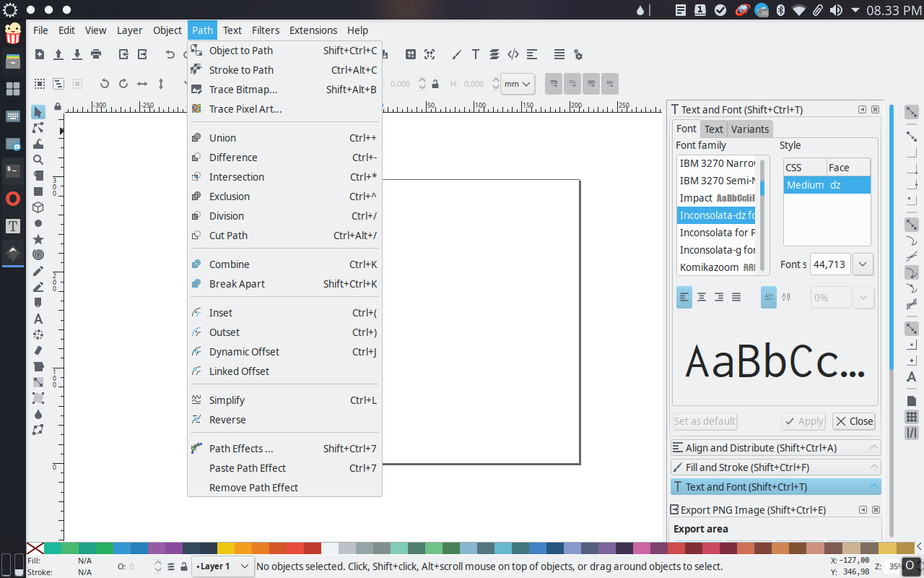The image size is (924, 578).
Task: Click Close button in Text panel
Action: click(x=854, y=421)
